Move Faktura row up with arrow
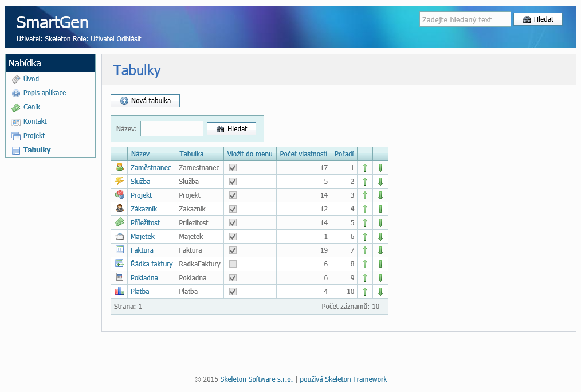This screenshot has height=392, width=581. (x=365, y=250)
